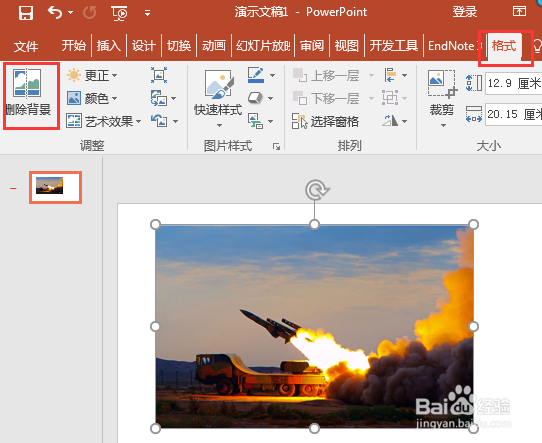
Task: Click the bottom-center picture resize handle
Action: [x=314, y=428]
